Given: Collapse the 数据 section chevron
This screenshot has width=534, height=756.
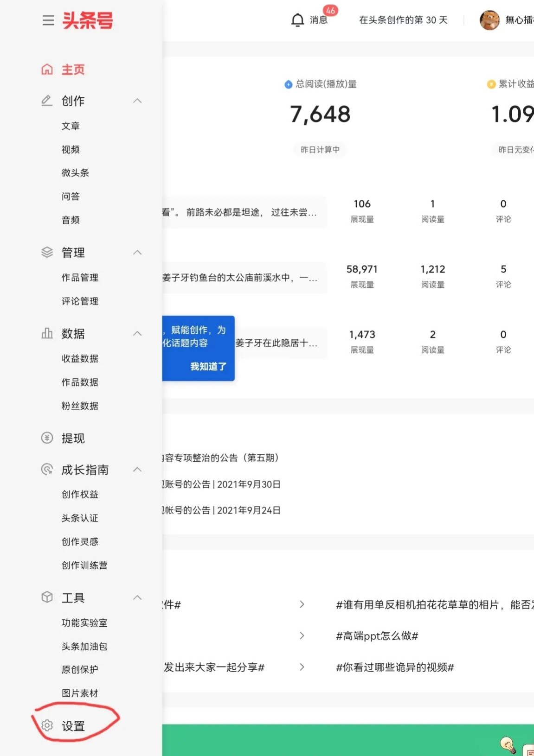Looking at the screenshot, I should tap(137, 333).
